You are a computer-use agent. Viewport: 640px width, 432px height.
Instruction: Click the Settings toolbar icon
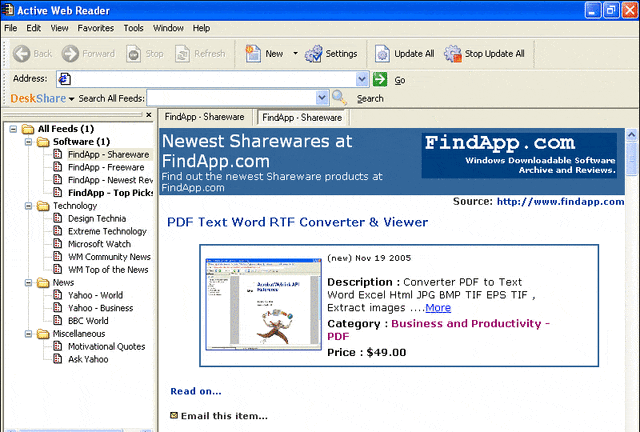click(314, 54)
